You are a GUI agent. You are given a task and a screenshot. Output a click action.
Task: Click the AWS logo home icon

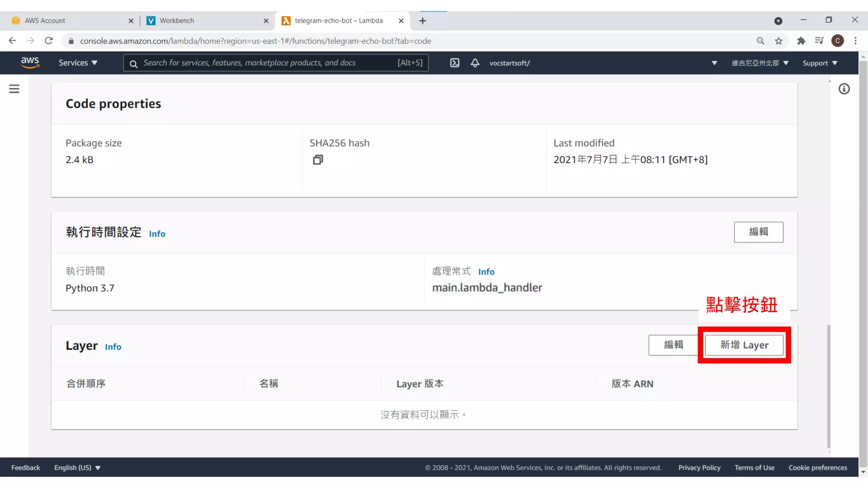point(30,63)
